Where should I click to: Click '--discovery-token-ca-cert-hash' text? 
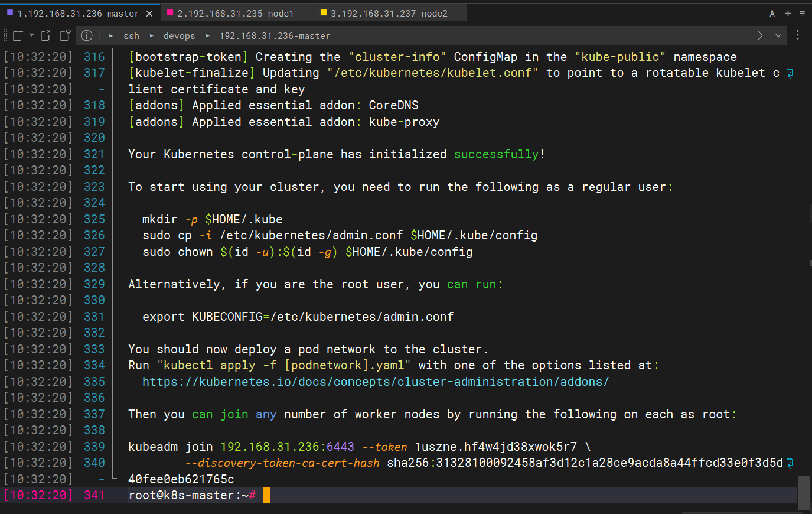[282, 463]
